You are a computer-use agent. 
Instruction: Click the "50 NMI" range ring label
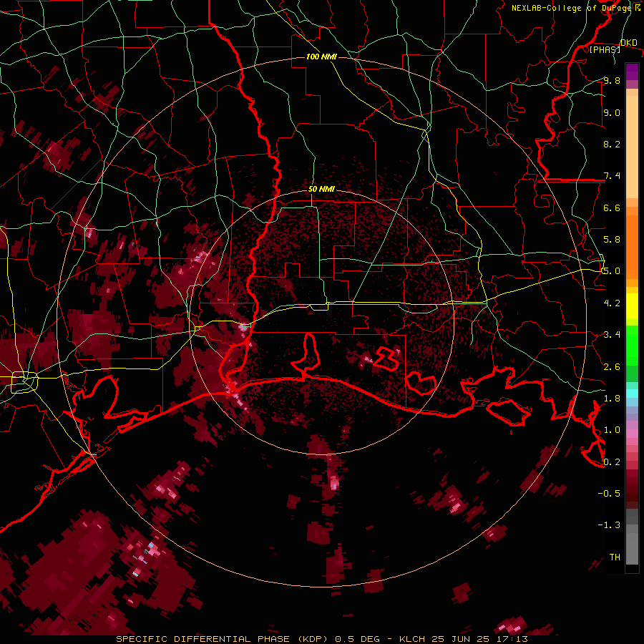(321, 189)
